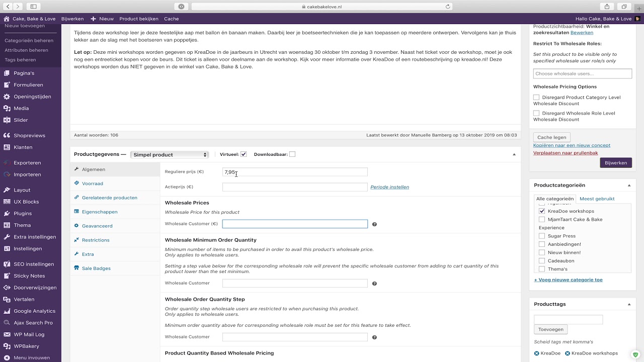Image resolution: width=644 pixels, height=362 pixels.
Task: Click the Cache legen button
Action: 551,137
